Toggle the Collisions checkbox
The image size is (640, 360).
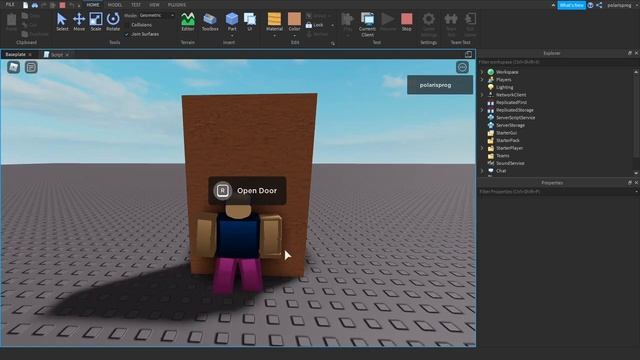pos(127,25)
